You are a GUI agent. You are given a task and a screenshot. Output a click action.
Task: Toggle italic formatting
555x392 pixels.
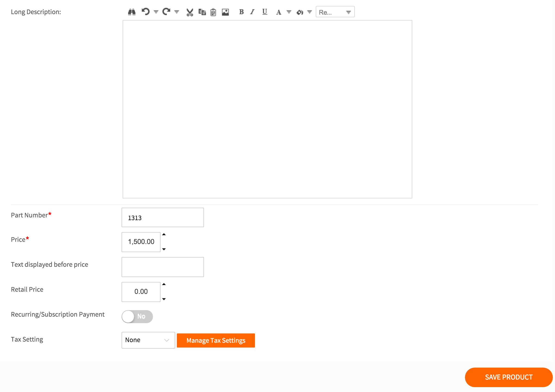(x=253, y=12)
